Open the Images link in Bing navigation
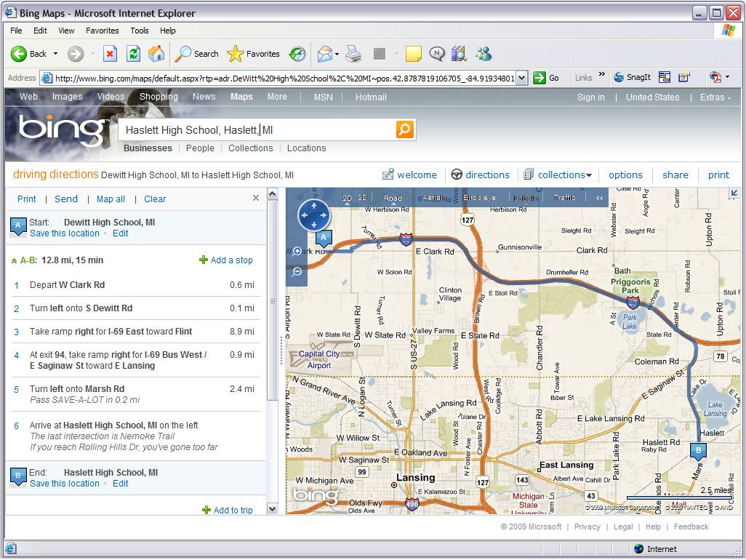746x560 pixels. [x=67, y=97]
